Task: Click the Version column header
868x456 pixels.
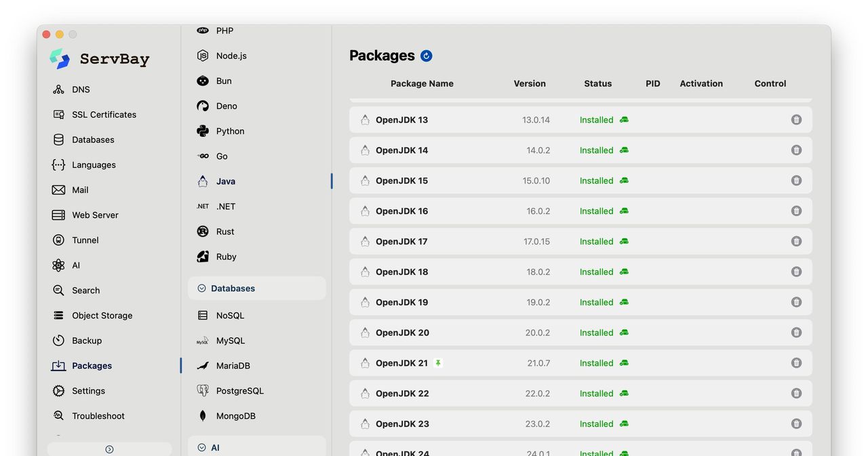Action: click(x=529, y=83)
